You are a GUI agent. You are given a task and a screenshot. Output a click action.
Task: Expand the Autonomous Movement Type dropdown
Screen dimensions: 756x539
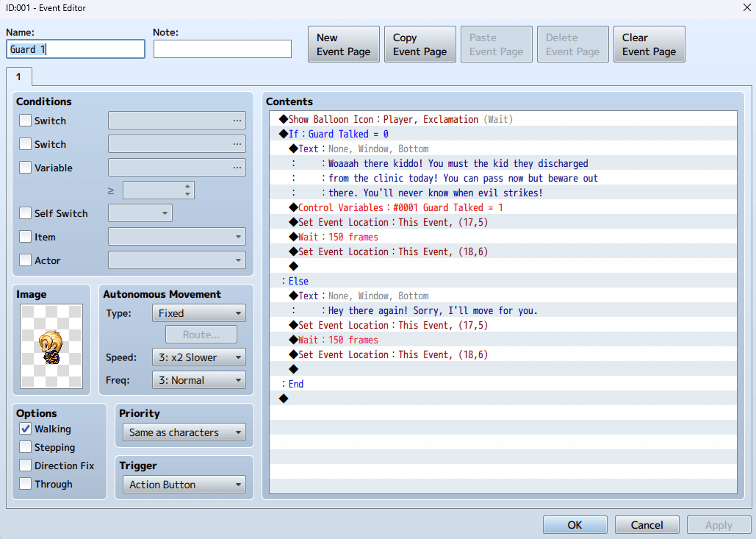(198, 313)
